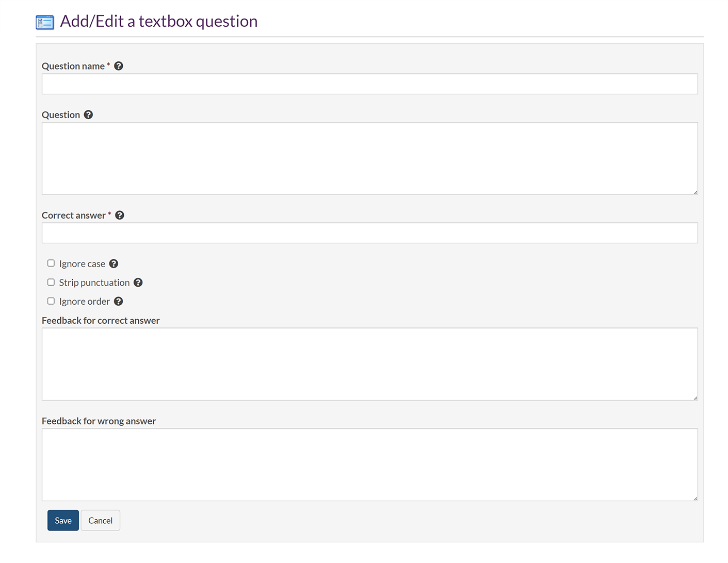Viewport: 728px width, 563px height.
Task: Open help for the Question field
Action: point(88,114)
